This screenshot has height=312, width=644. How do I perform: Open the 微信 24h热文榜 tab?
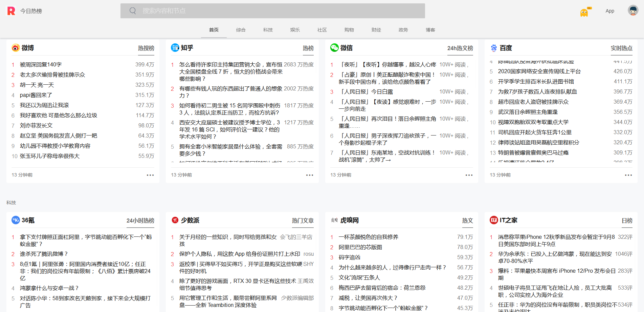[460, 48]
